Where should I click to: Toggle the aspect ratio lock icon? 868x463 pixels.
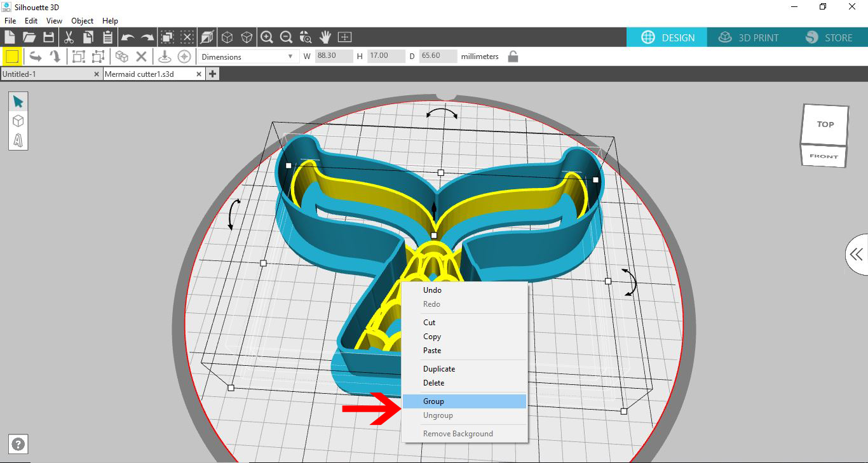point(513,57)
